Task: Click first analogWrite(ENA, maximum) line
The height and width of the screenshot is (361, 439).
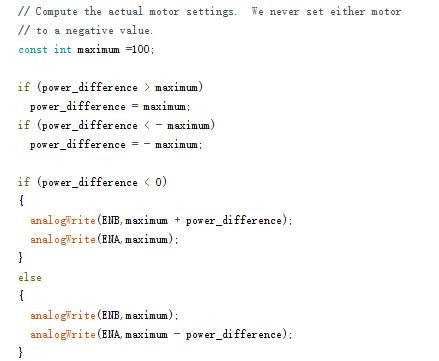Action: pyautogui.click(x=104, y=239)
